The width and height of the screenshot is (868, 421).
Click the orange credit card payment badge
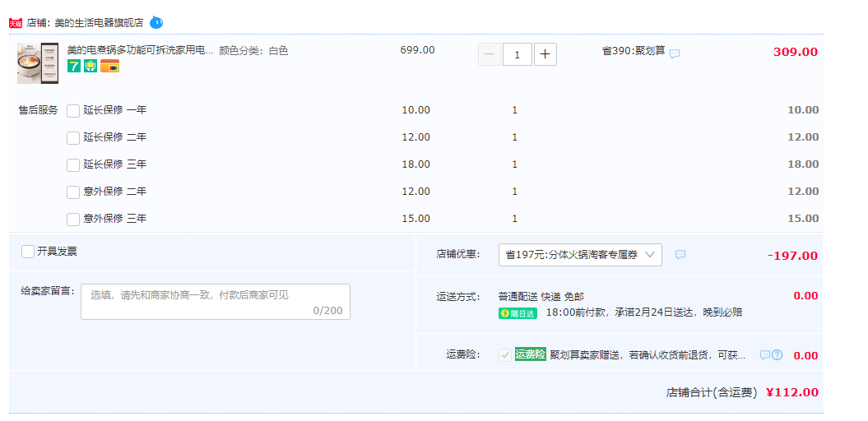109,67
